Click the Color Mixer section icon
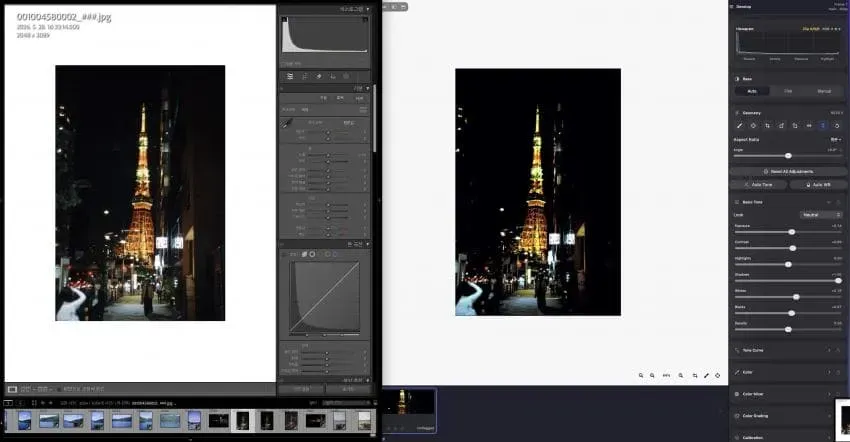The height and width of the screenshot is (442, 850). pos(737,394)
